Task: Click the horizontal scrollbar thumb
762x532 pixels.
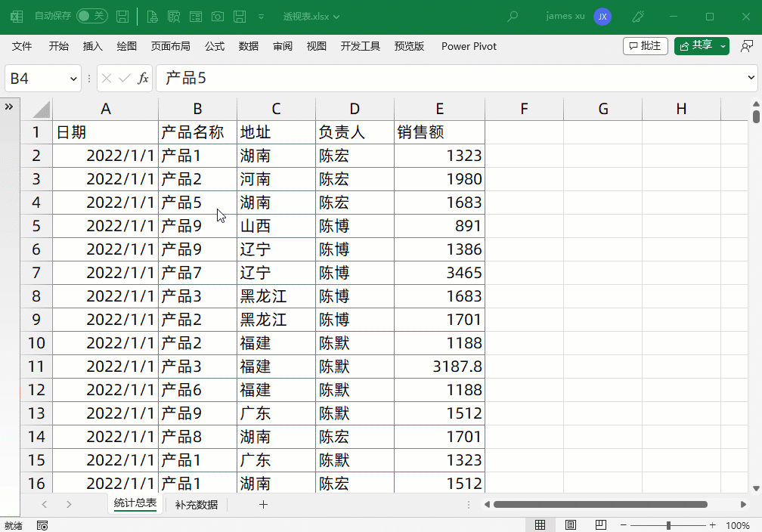Action: [600, 504]
